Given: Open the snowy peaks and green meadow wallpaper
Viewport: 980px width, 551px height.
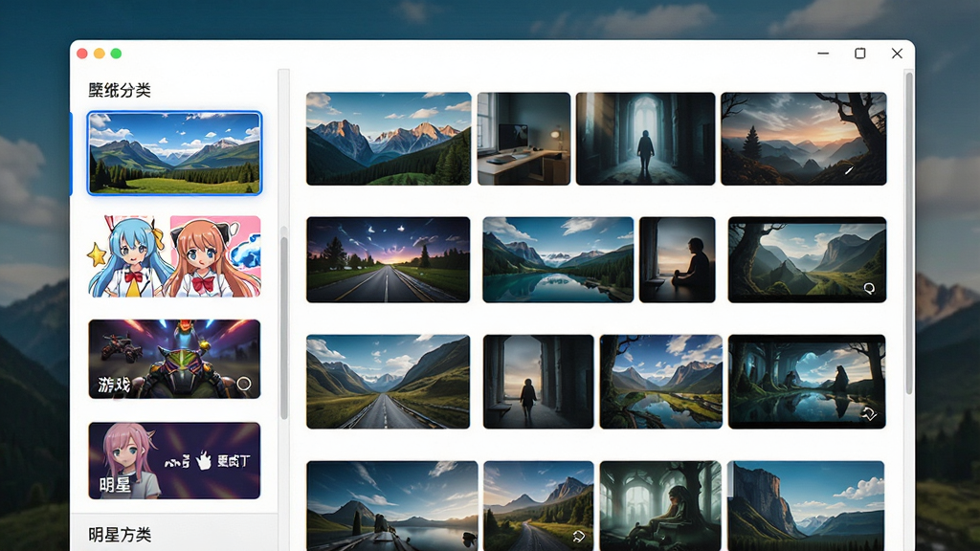Looking at the screenshot, I should pyautogui.click(x=389, y=139).
